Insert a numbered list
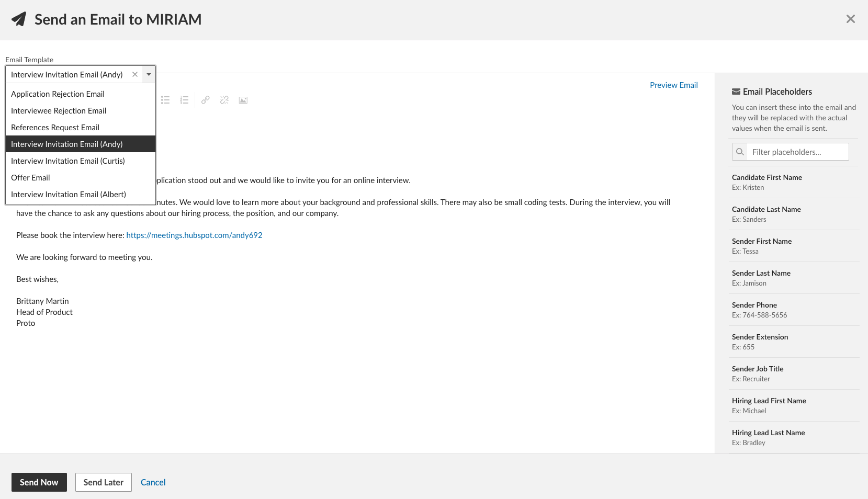Image resolution: width=868 pixels, height=499 pixels. point(184,100)
